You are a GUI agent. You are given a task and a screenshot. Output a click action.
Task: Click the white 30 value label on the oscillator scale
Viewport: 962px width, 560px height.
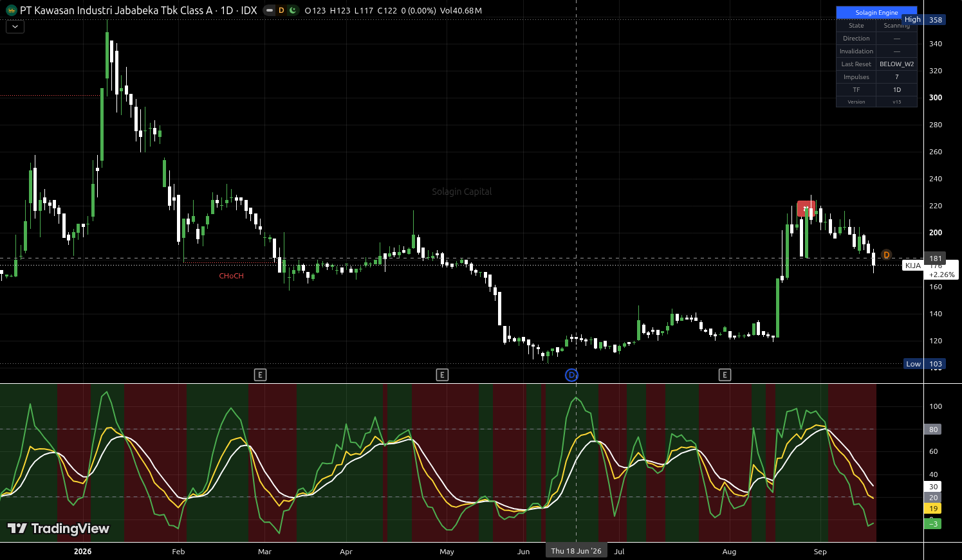934,487
